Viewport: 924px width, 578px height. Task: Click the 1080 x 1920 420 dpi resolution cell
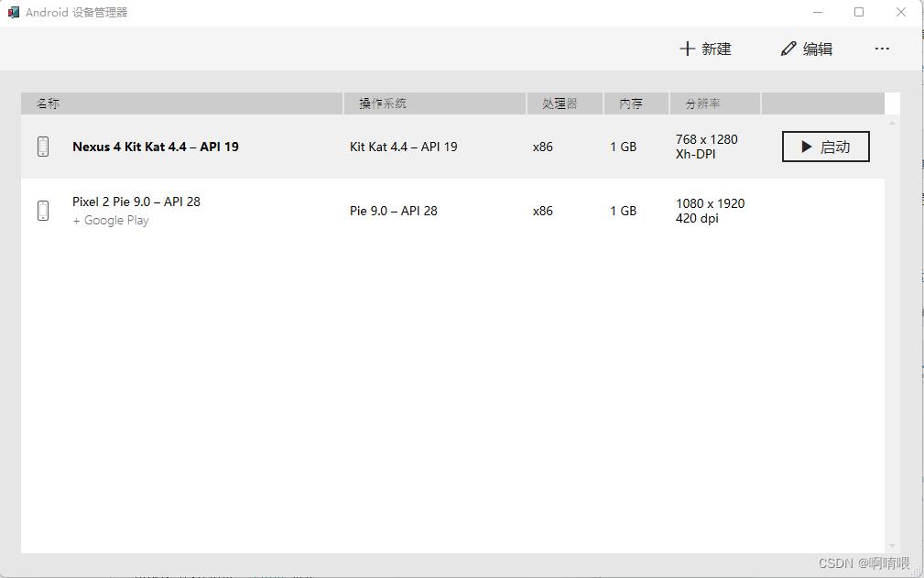coord(710,211)
